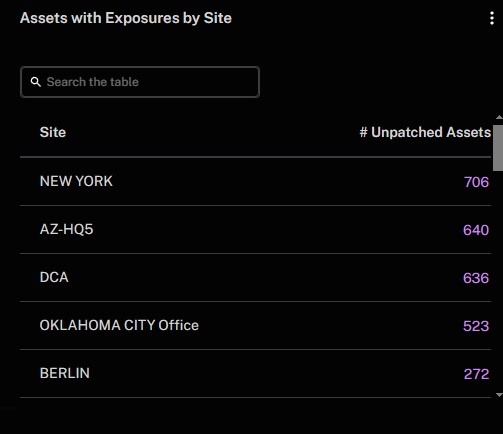The height and width of the screenshot is (434, 503).
Task: Open the 523 unpatched assets link
Action: pyautogui.click(x=476, y=326)
